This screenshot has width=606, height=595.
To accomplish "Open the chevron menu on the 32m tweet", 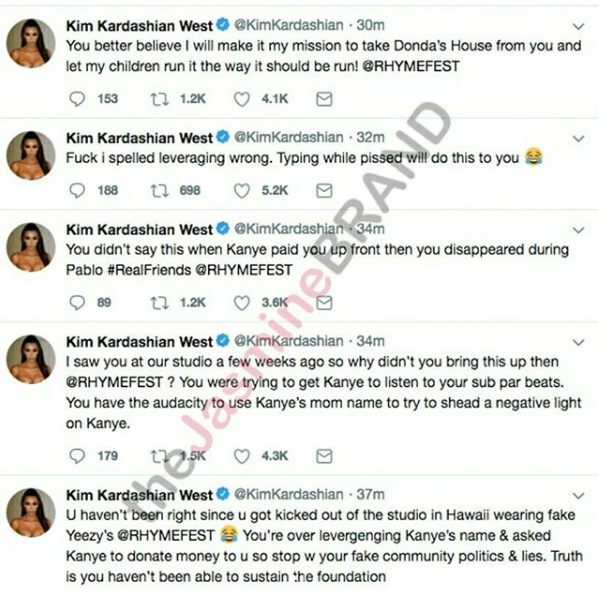I will coord(578,138).
